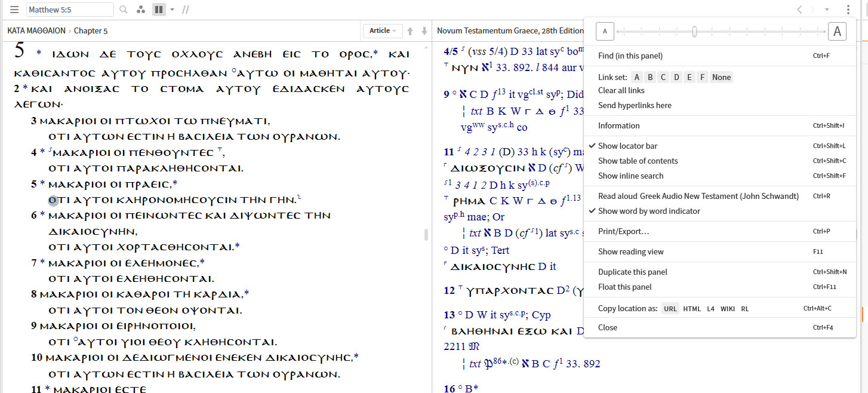Open the visual filters three-dots icon
The width and height of the screenshot is (868, 393).
[x=141, y=10]
